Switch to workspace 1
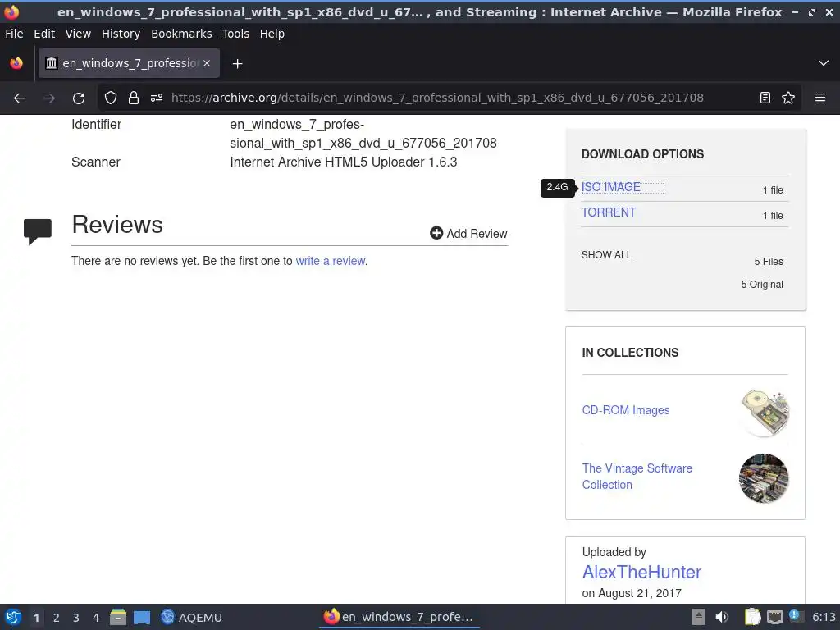Image resolution: width=840 pixels, height=630 pixels. tap(36, 618)
